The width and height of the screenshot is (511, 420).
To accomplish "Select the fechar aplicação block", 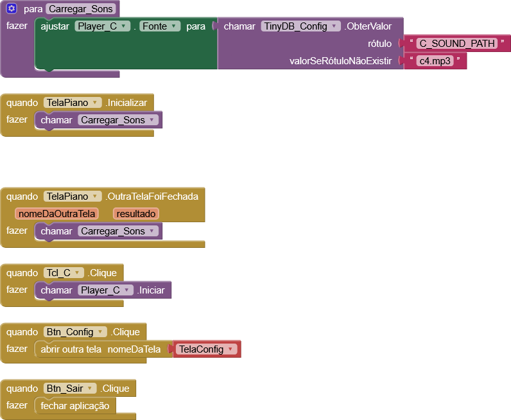I will [x=76, y=406].
